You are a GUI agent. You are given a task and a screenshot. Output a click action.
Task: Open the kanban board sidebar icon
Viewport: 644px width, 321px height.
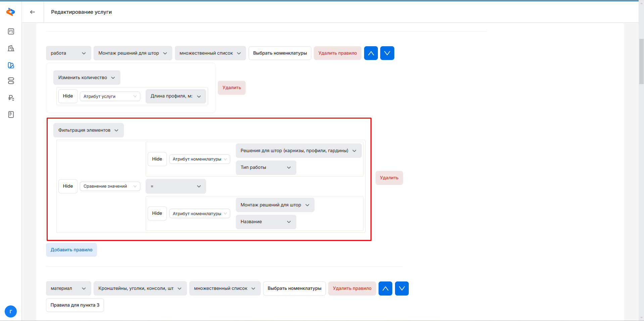tap(11, 31)
